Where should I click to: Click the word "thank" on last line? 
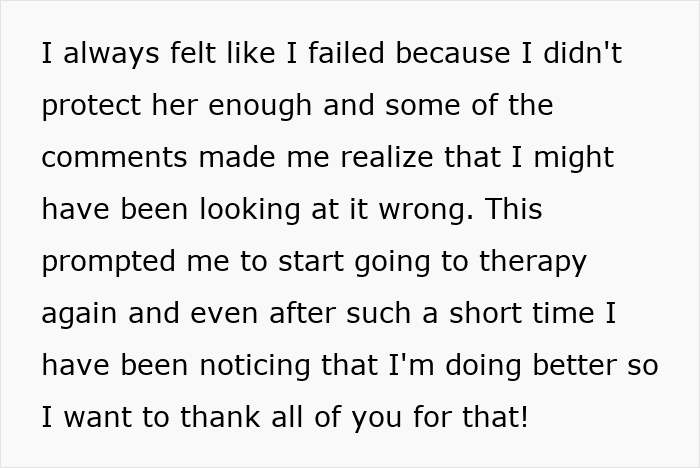[220, 417]
